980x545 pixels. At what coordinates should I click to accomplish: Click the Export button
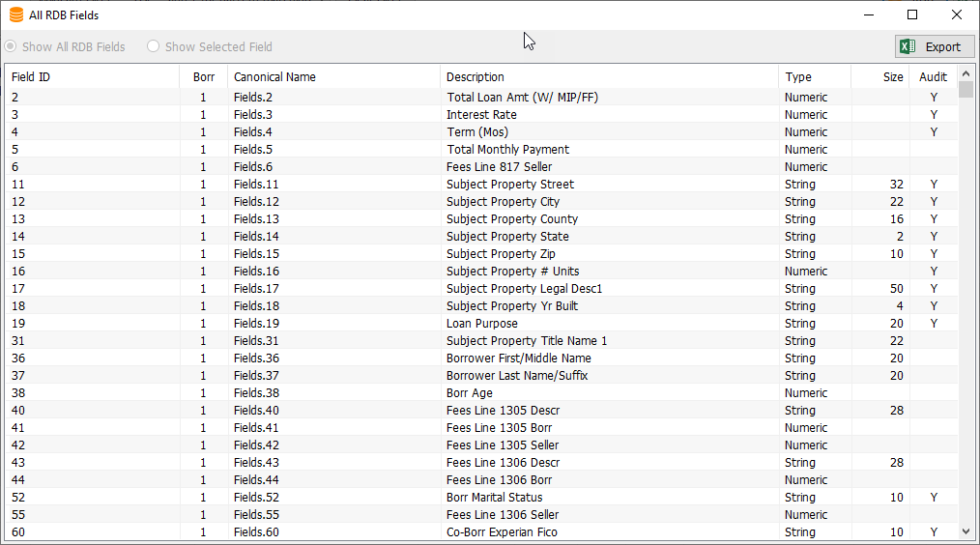(935, 47)
